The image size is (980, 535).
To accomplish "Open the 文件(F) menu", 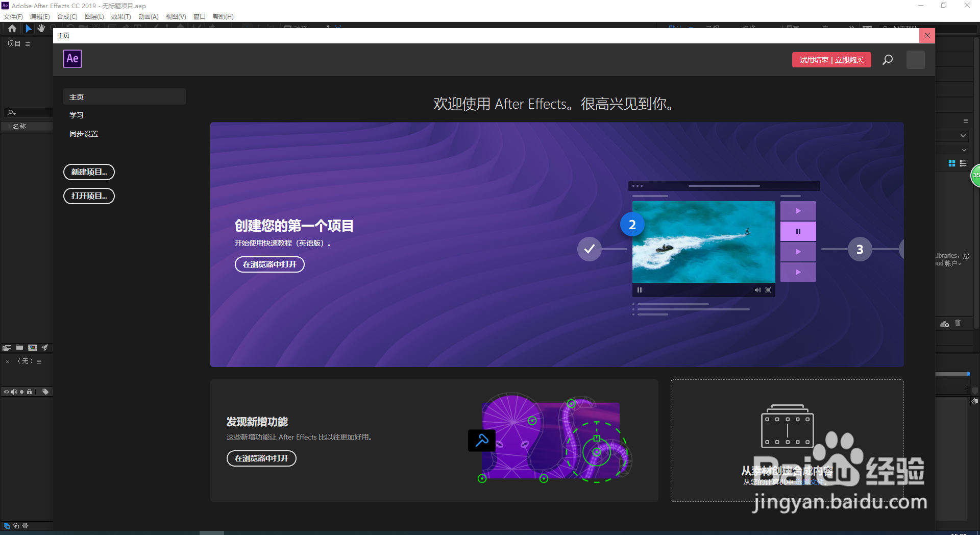I will click(13, 17).
